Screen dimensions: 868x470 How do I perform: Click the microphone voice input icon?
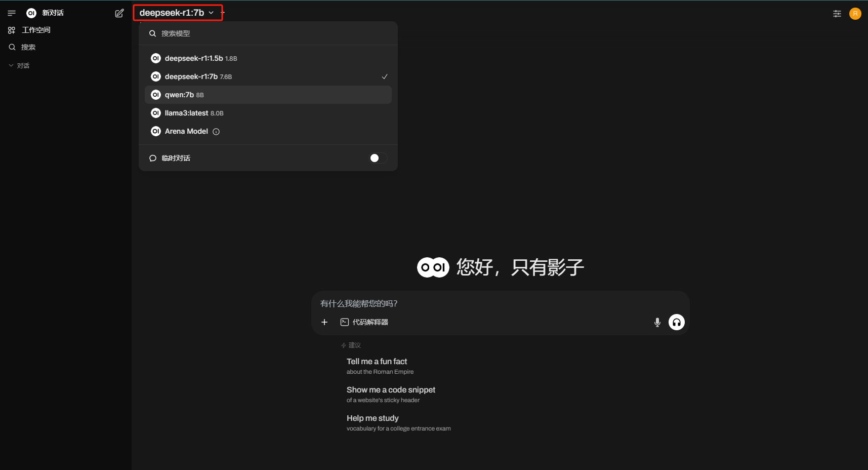[x=657, y=322]
